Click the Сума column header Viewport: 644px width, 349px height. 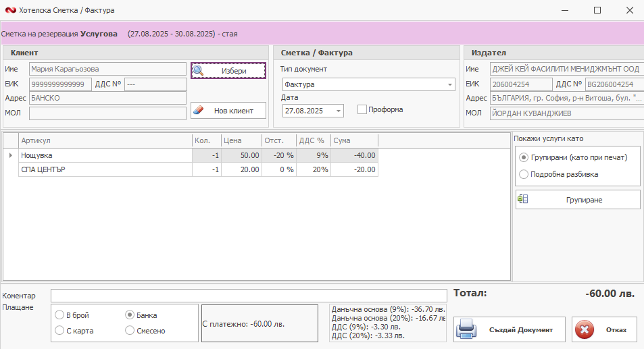[x=355, y=140]
